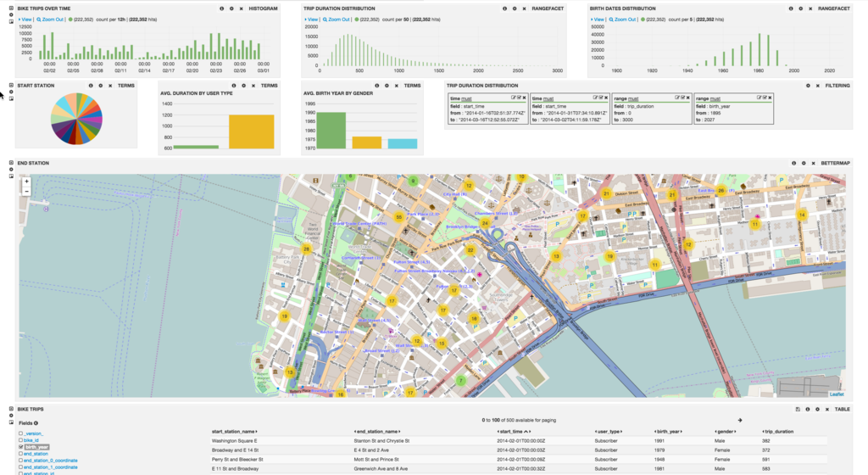The image size is (868, 475).
Task: Sort table by start_time column header
Action: pyautogui.click(x=509, y=432)
